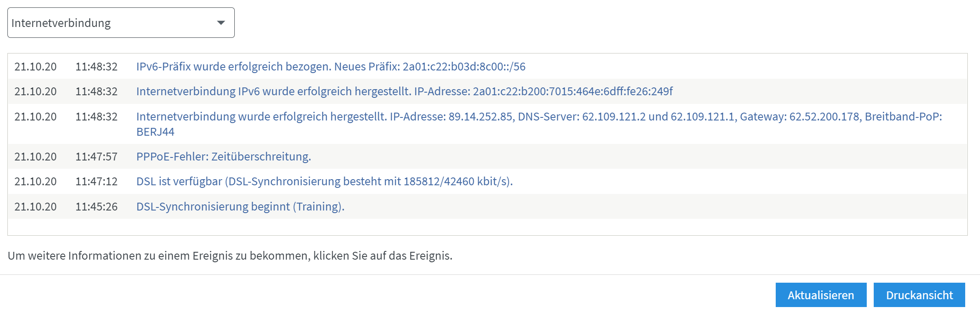Open the Internetverbindung IPv6 hergestellt event
This screenshot has width=980, height=314.
(404, 91)
